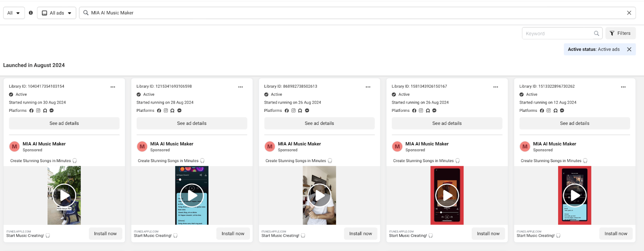Click the search field containing MIA AI Music Maker
This screenshot has width=644, height=251.
357,13
